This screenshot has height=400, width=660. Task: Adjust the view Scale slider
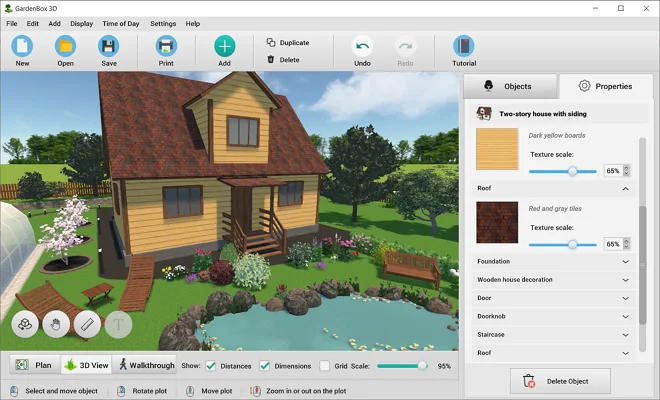pyautogui.click(x=402, y=366)
